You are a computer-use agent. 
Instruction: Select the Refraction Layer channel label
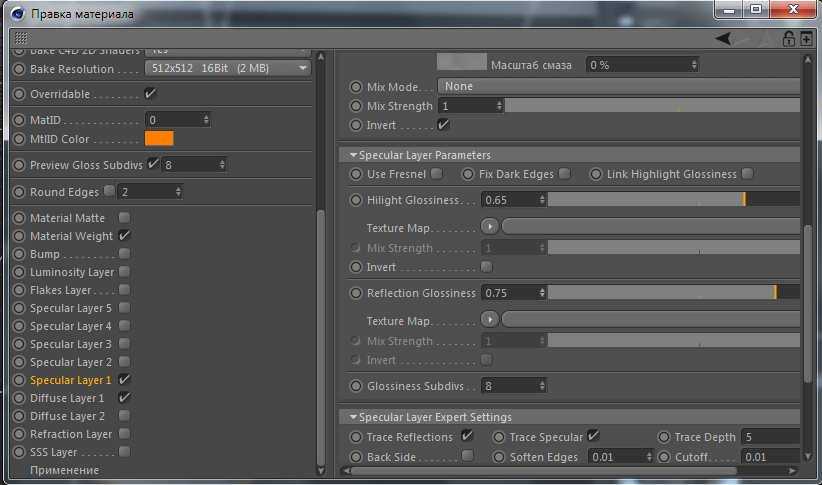[x=71, y=434]
